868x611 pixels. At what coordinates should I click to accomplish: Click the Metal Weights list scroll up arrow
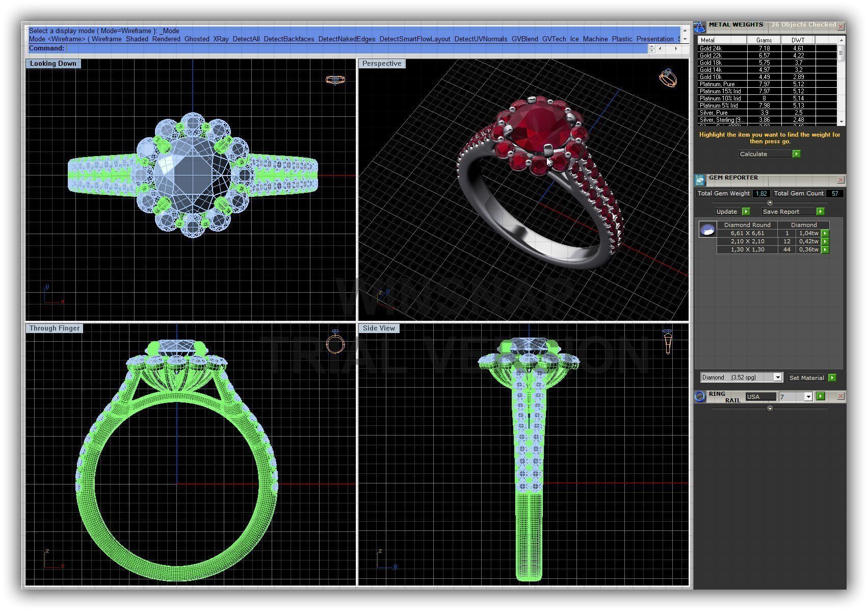click(841, 40)
